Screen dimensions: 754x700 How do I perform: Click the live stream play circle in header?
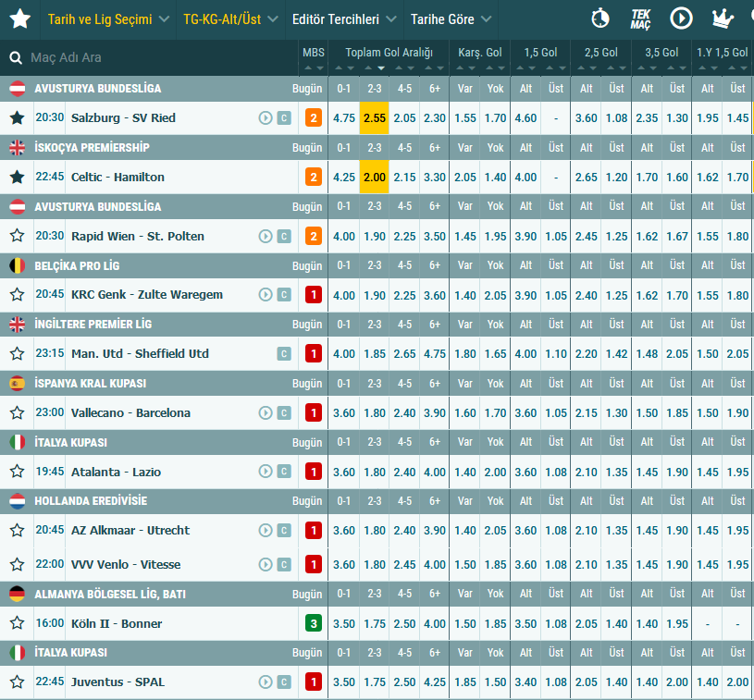pos(681,18)
